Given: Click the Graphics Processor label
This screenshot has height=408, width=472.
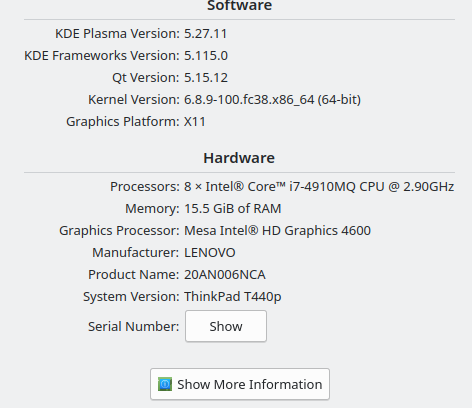Looking at the screenshot, I should 119,231.
